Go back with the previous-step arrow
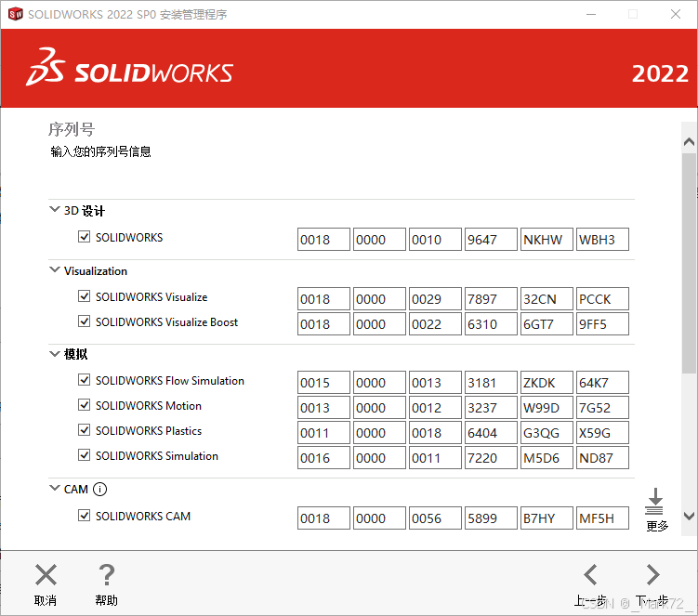This screenshot has width=698, height=616. click(591, 574)
